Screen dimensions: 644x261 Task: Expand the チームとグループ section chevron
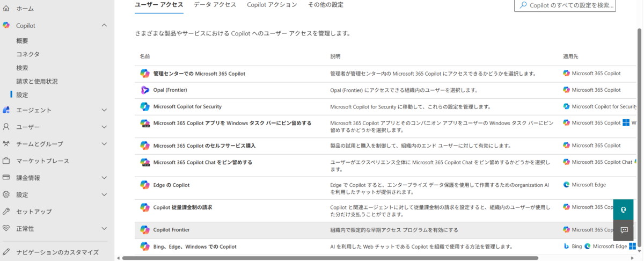point(104,144)
